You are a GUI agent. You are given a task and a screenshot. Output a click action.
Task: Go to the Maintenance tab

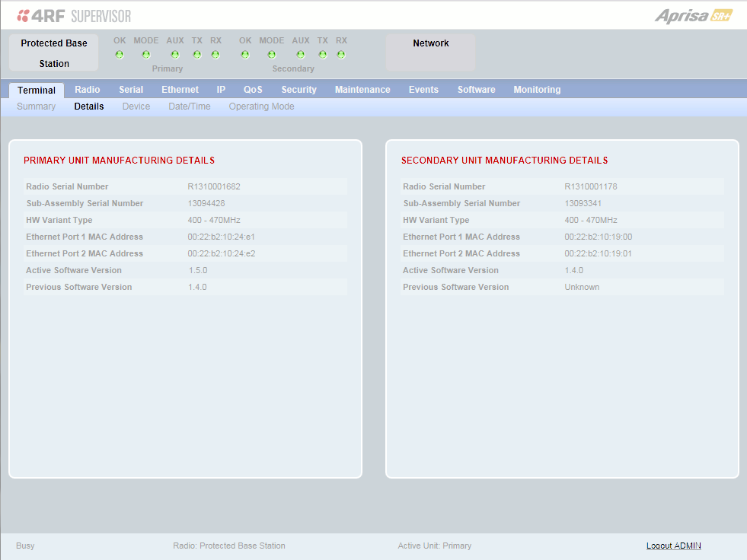362,90
